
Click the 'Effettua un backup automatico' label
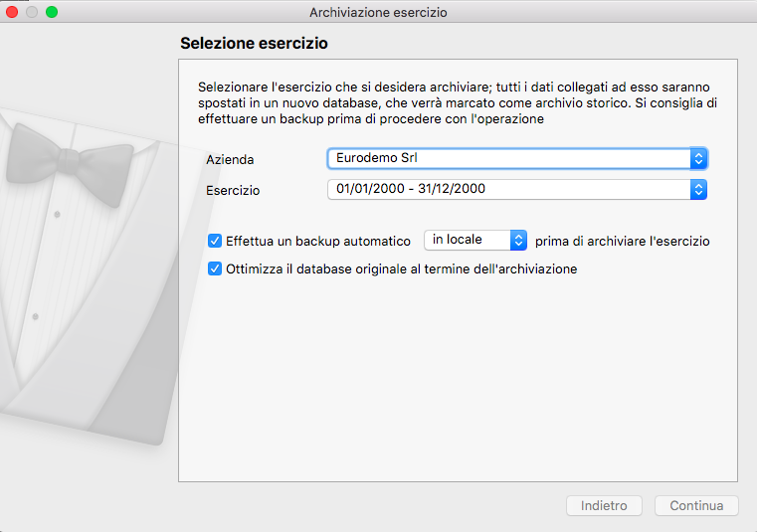[318, 241]
